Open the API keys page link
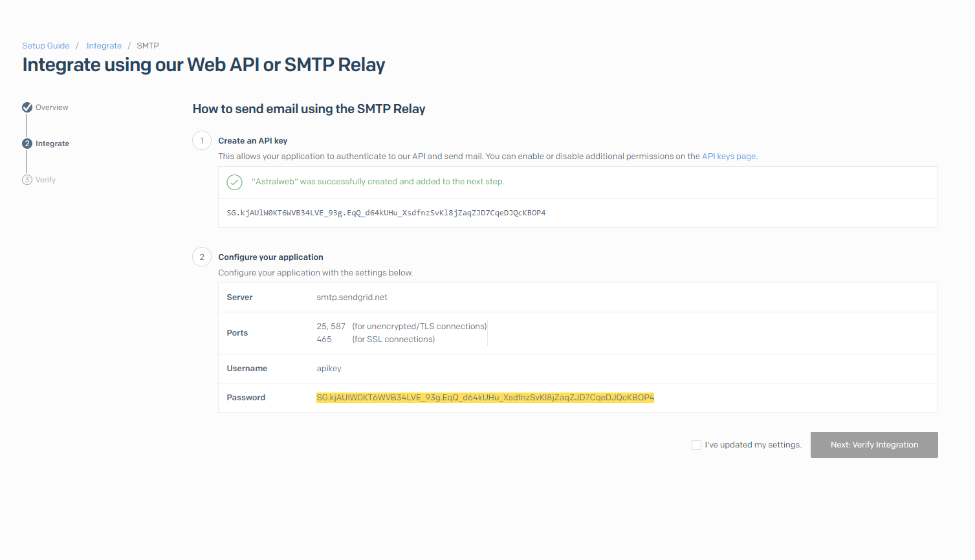This screenshot has height=560, width=975. (729, 156)
